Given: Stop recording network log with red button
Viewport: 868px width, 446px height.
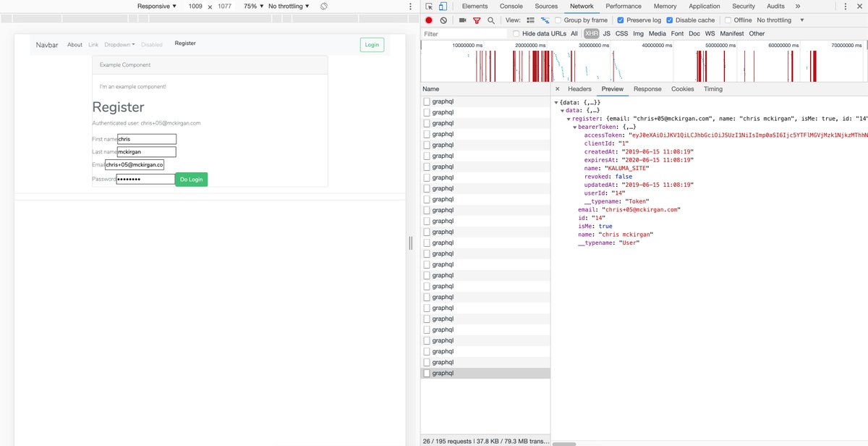Looking at the screenshot, I should pos(429,20).
